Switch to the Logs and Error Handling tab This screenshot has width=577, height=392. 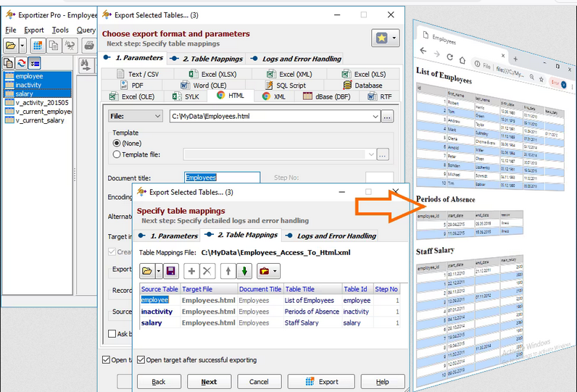(330, 235)
